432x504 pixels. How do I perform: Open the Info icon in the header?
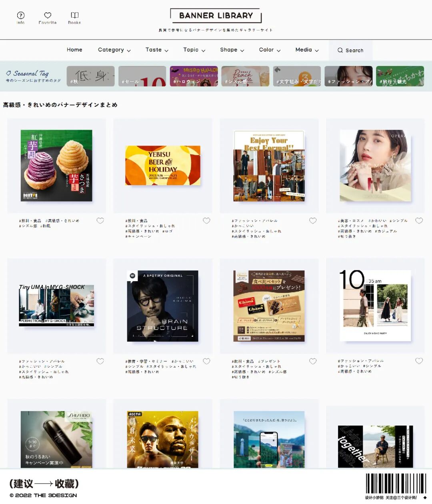[x=20, y=16]
